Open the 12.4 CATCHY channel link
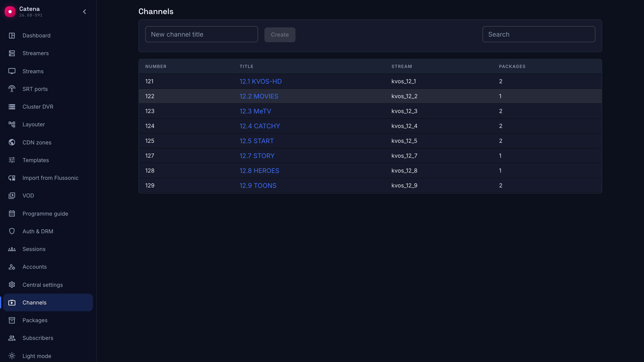 click(x=260, y=126)
